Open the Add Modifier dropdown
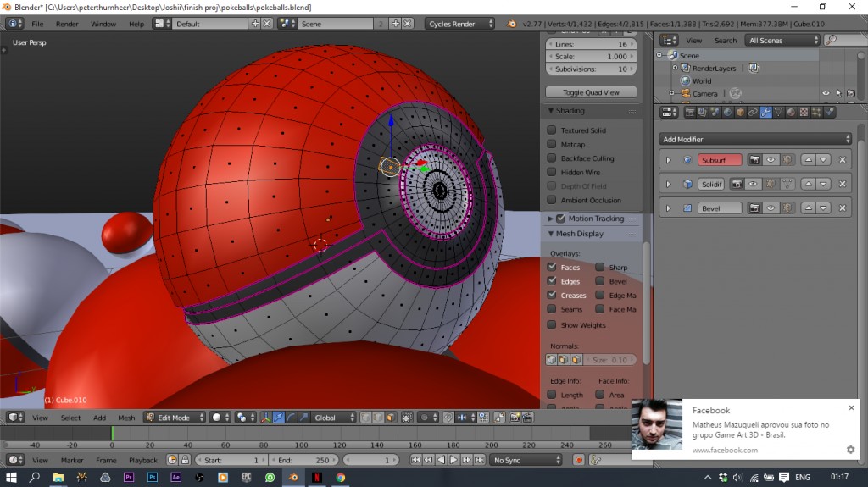868x487 pixels. (x=755, y=139)
